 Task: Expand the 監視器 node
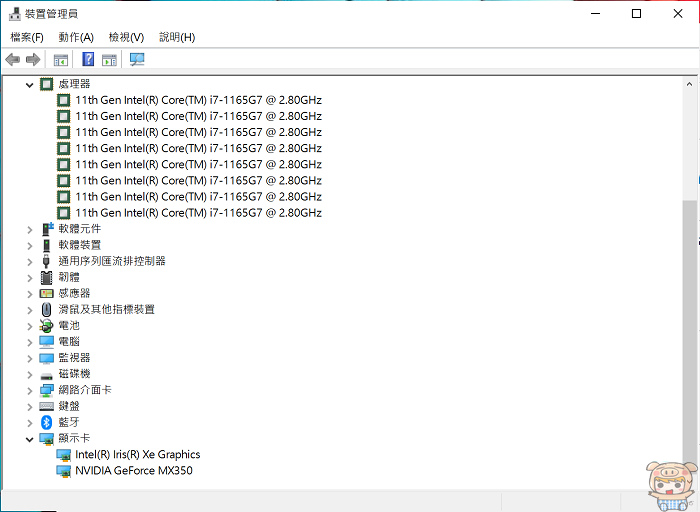tap(30, 358)
